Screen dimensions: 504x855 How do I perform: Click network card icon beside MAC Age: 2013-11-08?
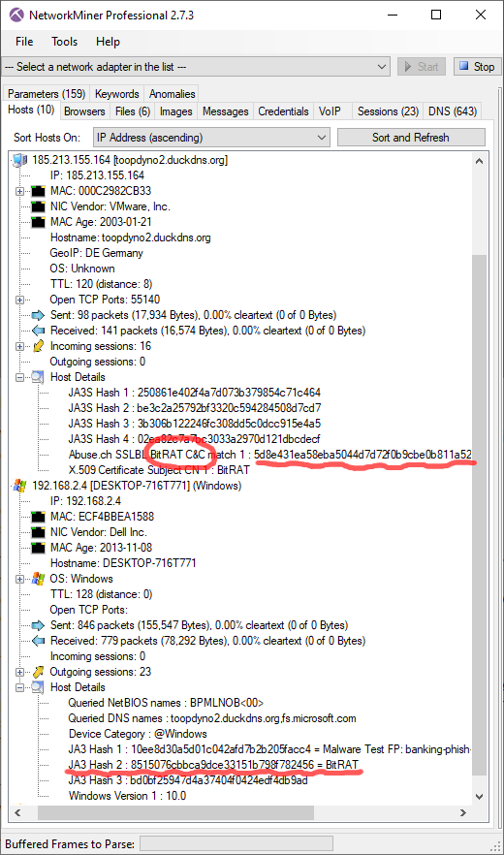coord(38,547)
